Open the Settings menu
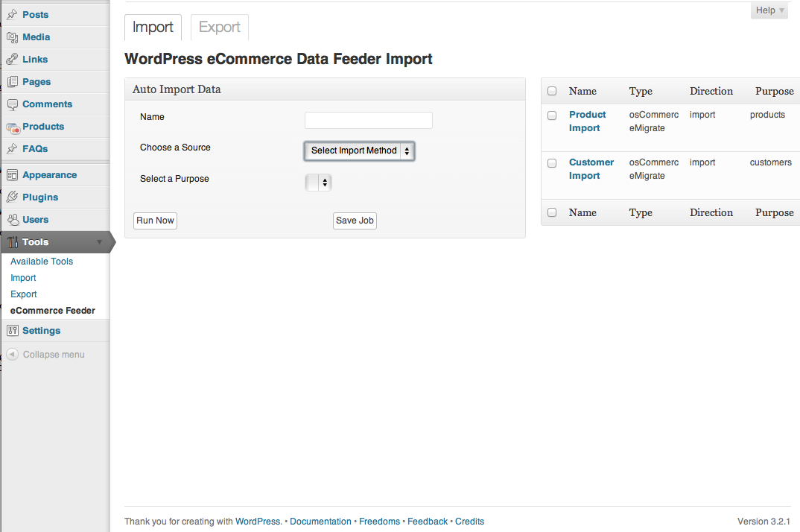Viewport: 800px width, 532px height. pyautogui.click(x=41, y=331)
